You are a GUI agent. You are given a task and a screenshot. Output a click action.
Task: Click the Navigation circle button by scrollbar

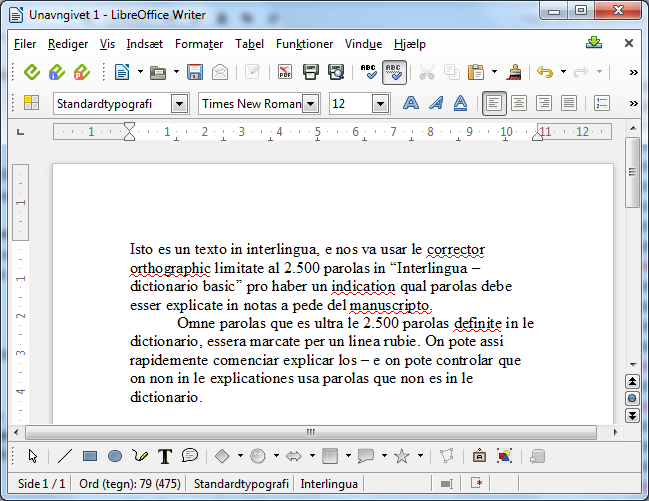click(x=632, y=398)
